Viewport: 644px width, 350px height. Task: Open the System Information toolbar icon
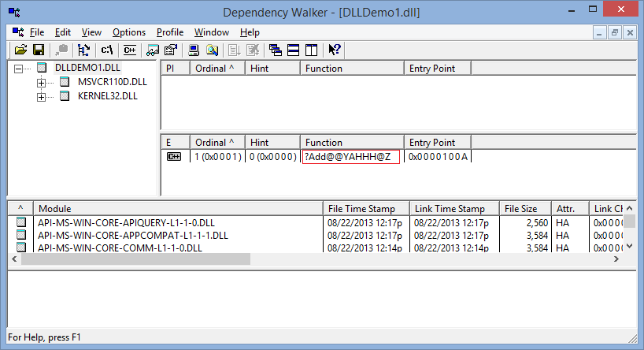(x=193, y=50)
